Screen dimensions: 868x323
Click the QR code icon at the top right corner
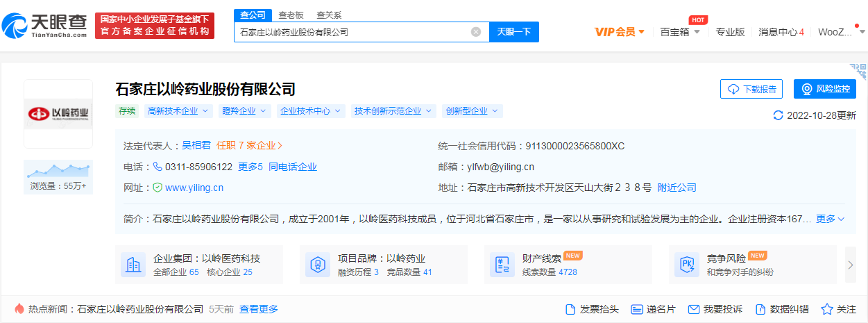[859, 72]
